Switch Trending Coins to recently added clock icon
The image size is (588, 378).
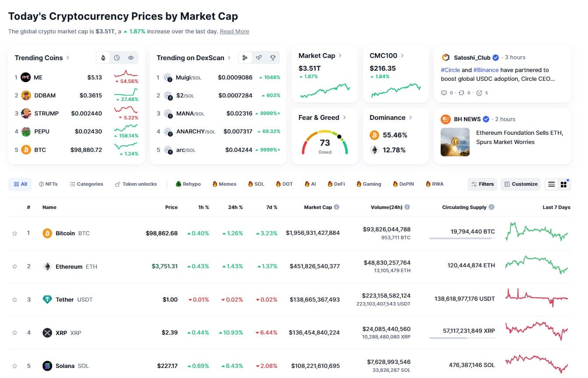coord(117,58)
